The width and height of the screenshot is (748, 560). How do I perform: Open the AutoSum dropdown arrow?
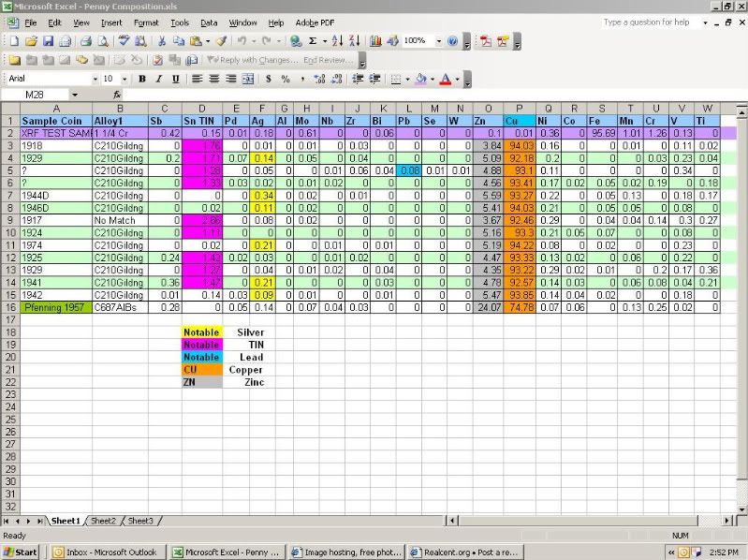325,41
